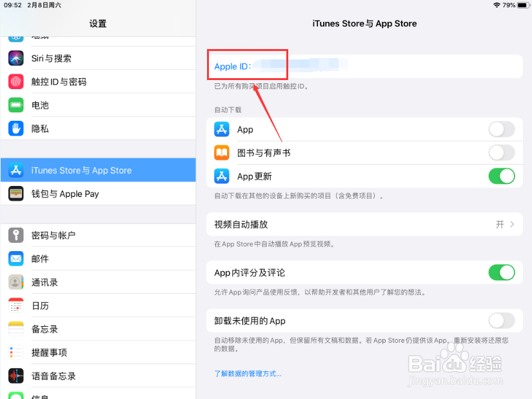This screenshot has height=399, width=532.
Task: Select the 隐私 hand icon
Action: 14,128
